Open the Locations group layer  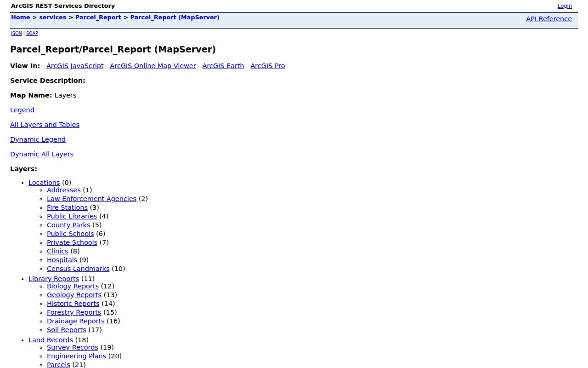[x=44, y=183]
